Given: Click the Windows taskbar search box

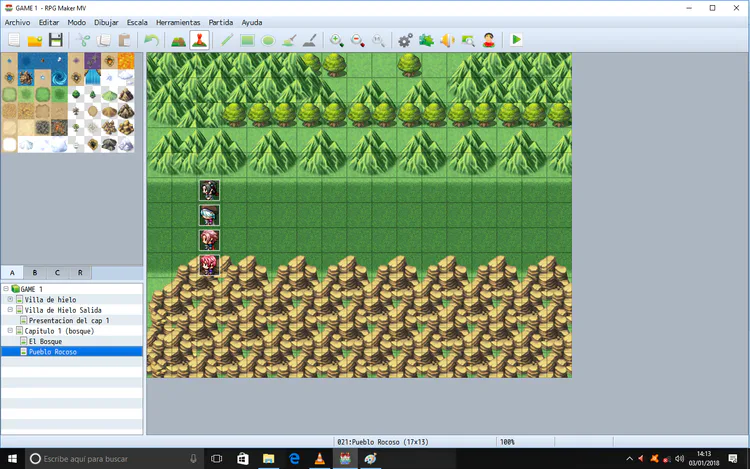Looking at the screenshot, I should 114,459.
